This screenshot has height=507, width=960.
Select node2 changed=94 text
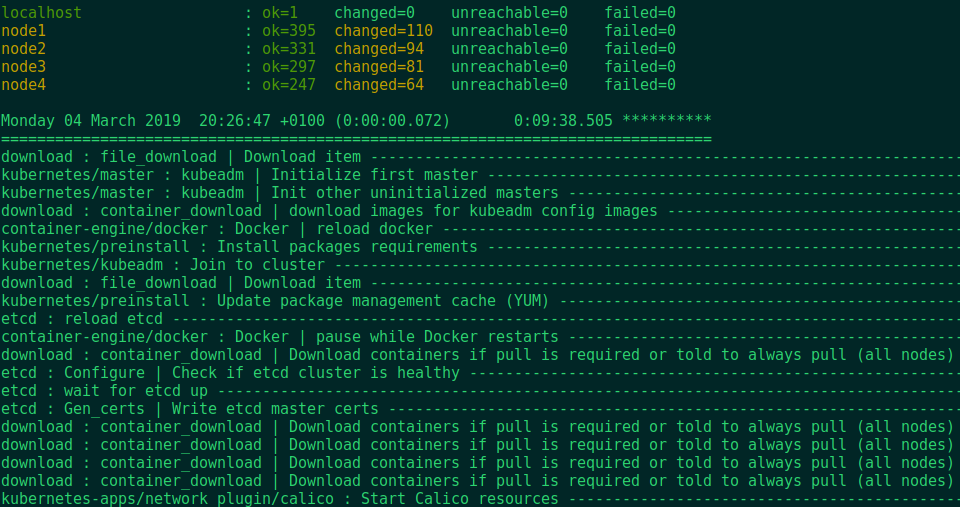point(379,48)
